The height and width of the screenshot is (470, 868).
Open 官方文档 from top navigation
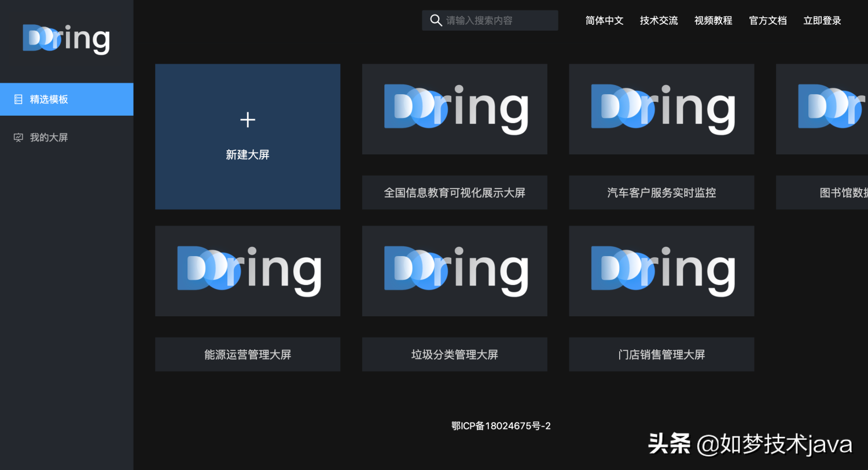point(768,21)
